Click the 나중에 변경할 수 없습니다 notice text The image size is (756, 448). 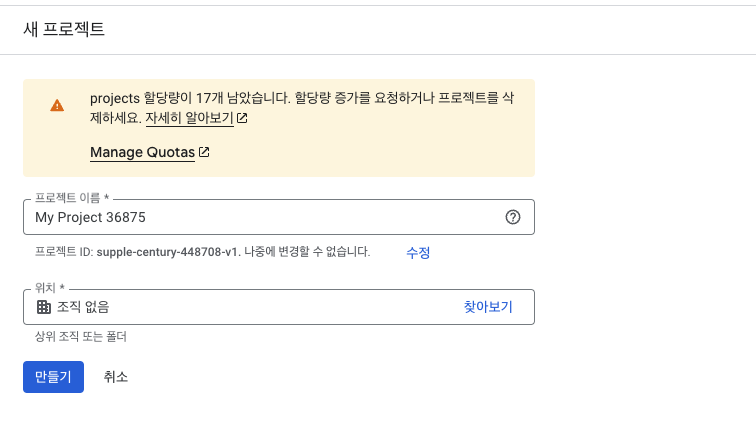(x=307, y=252)
